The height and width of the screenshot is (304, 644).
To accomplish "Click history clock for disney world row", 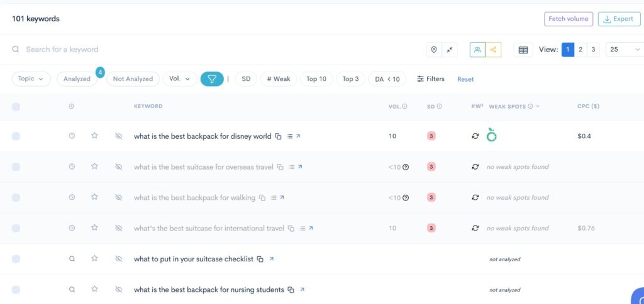I will point(72,136).
